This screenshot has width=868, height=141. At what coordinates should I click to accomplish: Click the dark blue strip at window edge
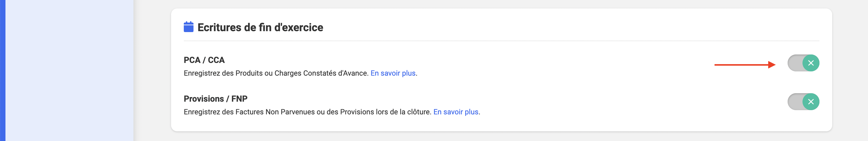[x=2, y=71]
